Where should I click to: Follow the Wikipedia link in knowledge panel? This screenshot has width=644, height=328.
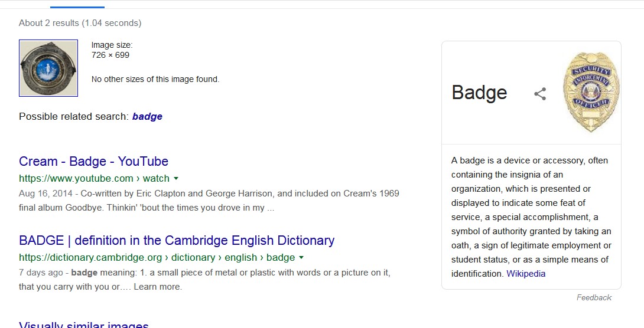(x=526, y=274)
